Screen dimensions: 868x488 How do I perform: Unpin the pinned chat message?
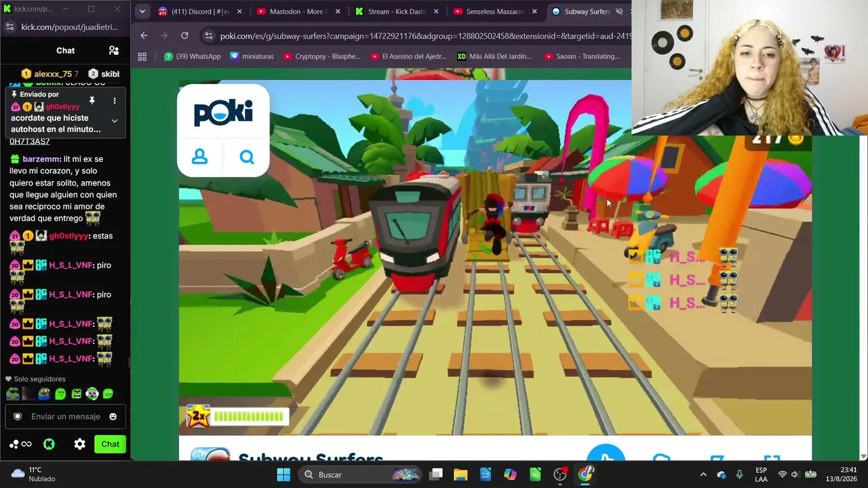point(92,101)
